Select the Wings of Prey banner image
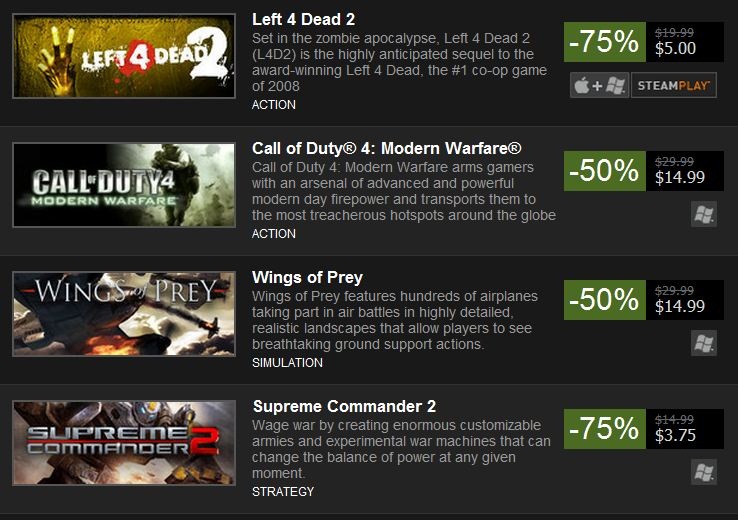738x520 pixels. point(124,314)
